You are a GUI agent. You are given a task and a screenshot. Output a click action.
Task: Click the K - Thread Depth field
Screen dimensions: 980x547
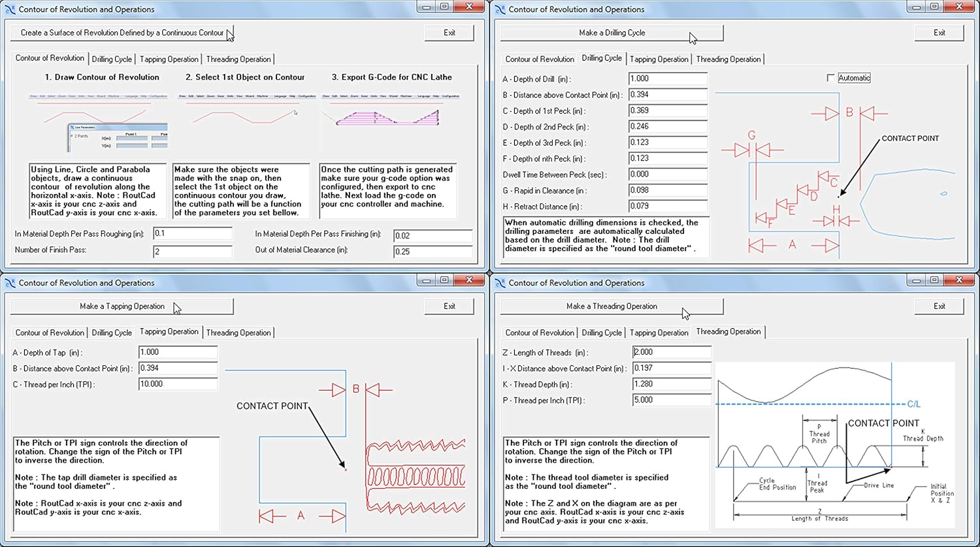[672, 384]
